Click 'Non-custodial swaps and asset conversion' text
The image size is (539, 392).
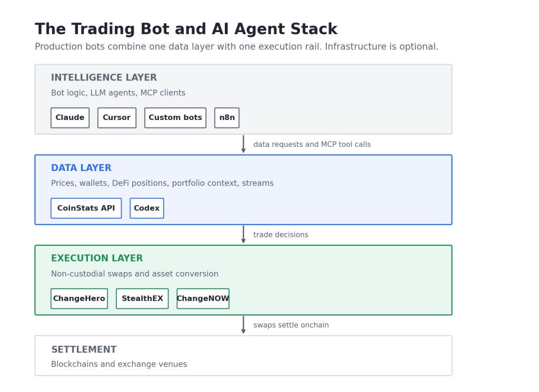point(135,274)
